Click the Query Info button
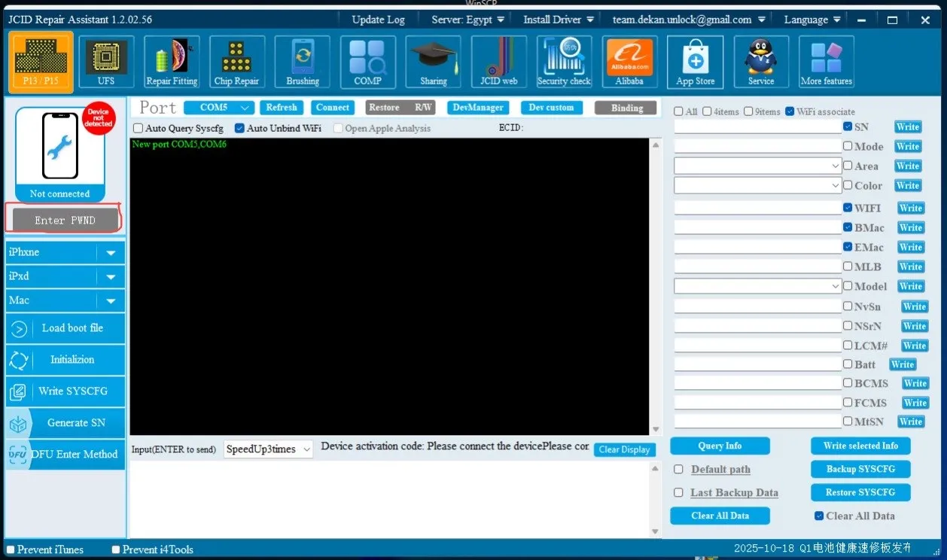Viewport: 947px width, 560px height. pyautogui.click(x=720, y=446)
